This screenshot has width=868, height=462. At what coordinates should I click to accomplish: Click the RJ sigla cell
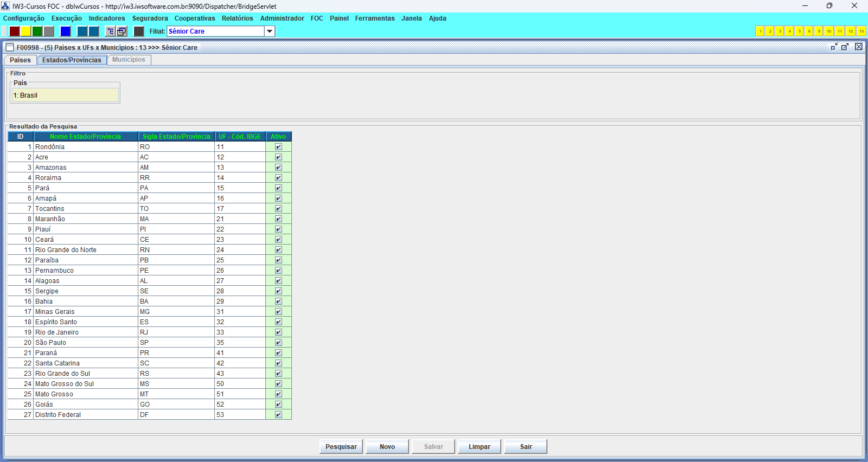click(176, 332)
